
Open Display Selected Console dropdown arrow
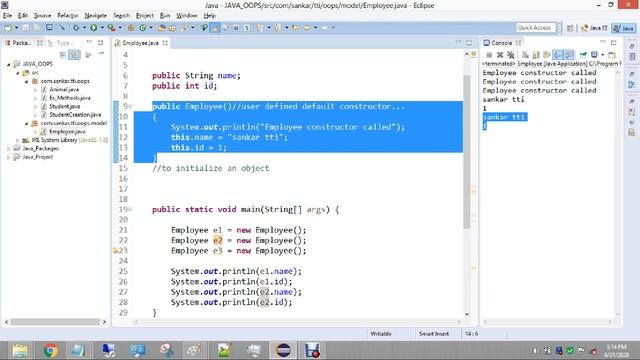(x=603, y=55)
